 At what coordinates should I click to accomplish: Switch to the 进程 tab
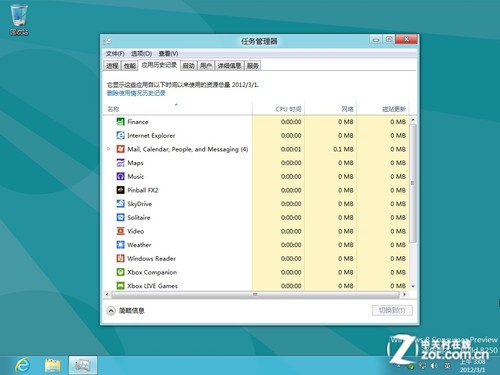[112, 66]
